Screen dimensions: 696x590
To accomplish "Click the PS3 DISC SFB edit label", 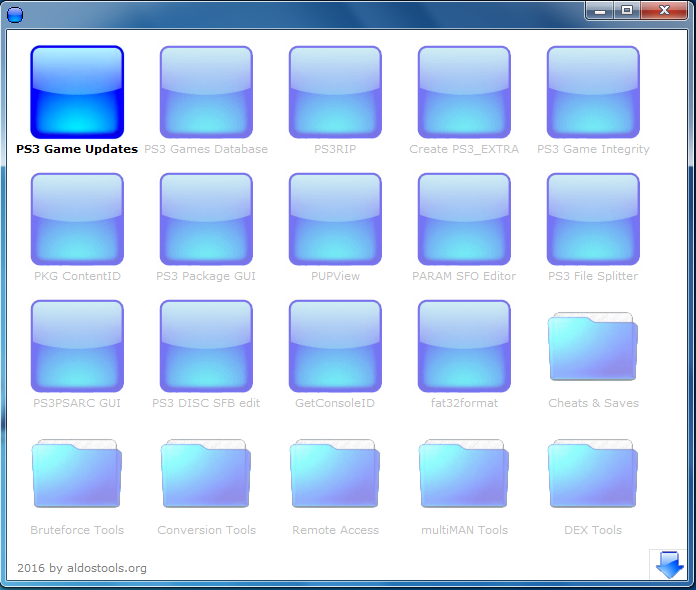I will 206,403.
